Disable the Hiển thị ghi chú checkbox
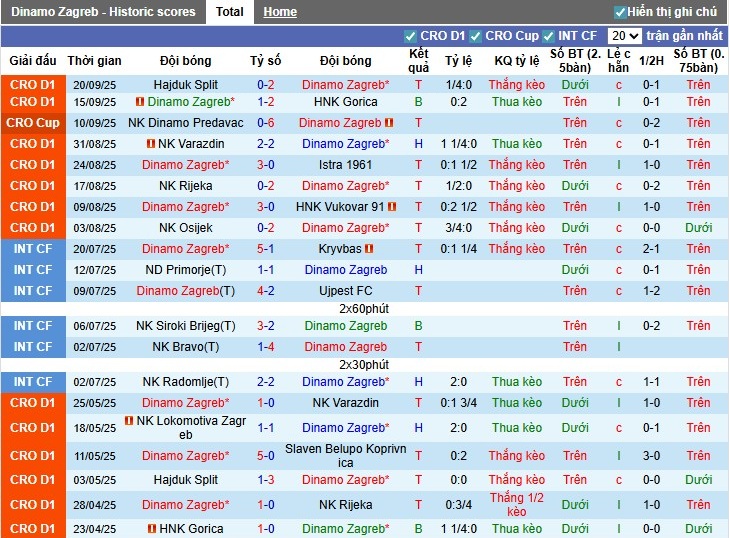 click(x=621, y=12)
